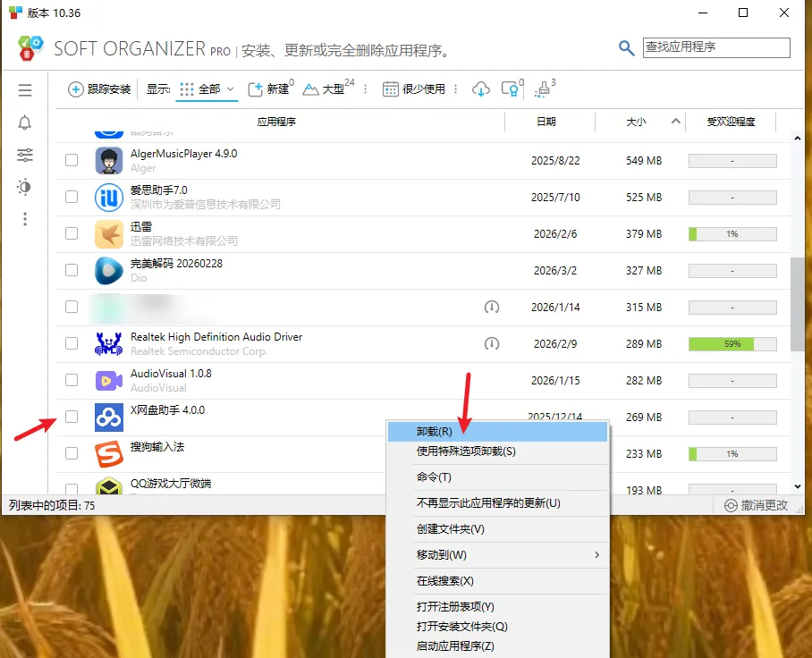This screenshot has height=658, width=812.
Task: Click the Realtek crab icon
Action: [x=109, y=344]
